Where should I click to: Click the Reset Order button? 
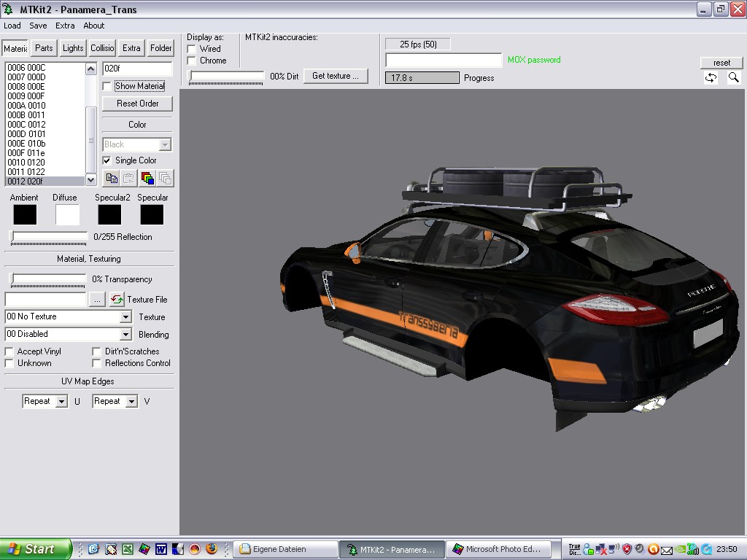click(138, 104)
